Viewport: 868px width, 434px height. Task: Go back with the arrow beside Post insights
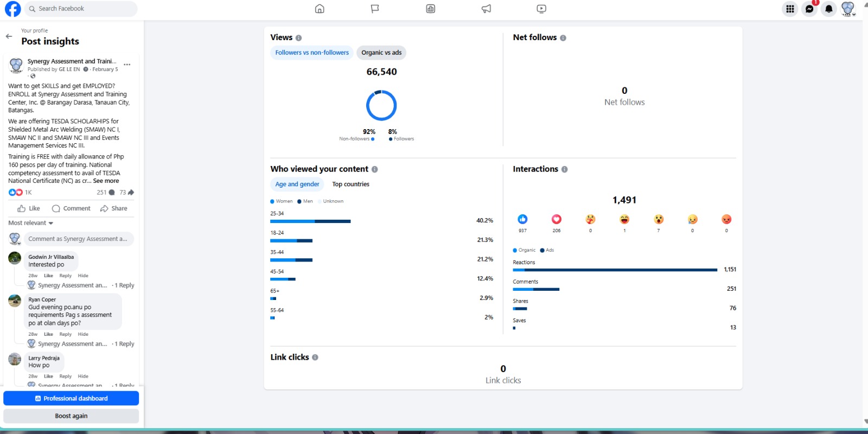9,36
